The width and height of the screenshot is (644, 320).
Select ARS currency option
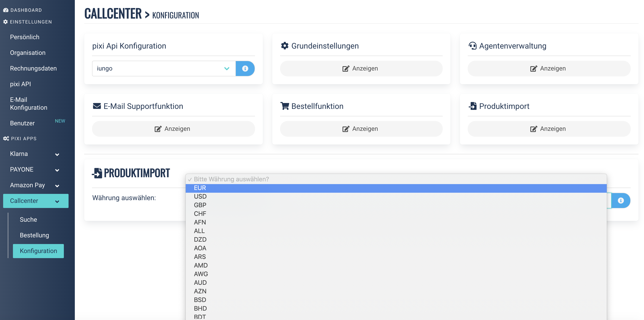pyautogui.click(x=396, y=257)
